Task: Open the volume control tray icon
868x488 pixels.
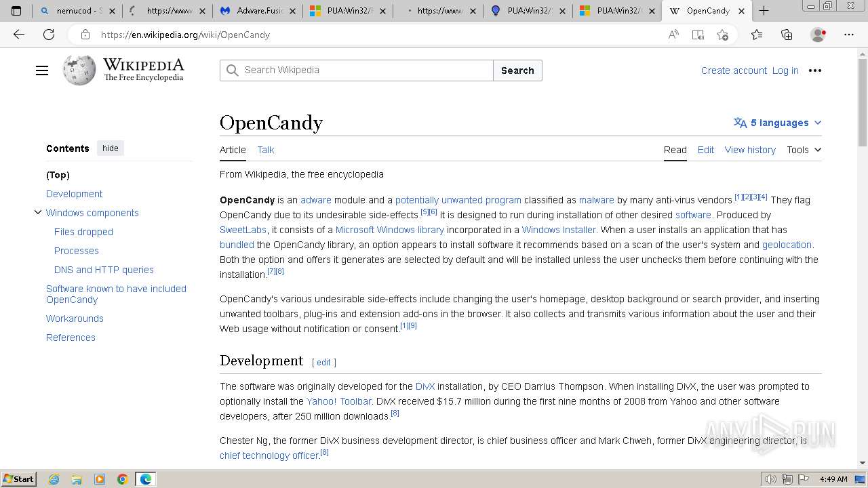Action: tap(770, 479)
